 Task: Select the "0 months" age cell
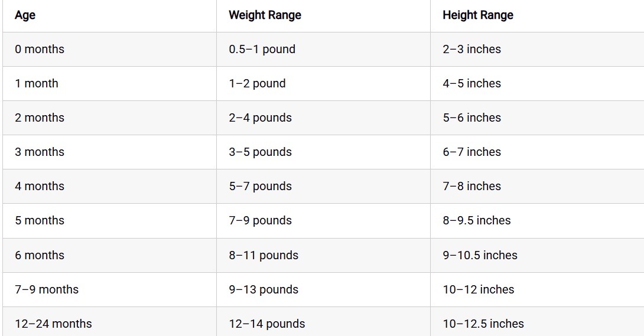pos(40,50)
